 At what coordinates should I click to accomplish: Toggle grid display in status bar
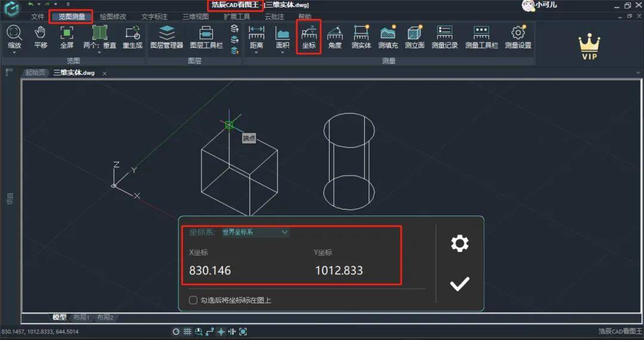187,332
